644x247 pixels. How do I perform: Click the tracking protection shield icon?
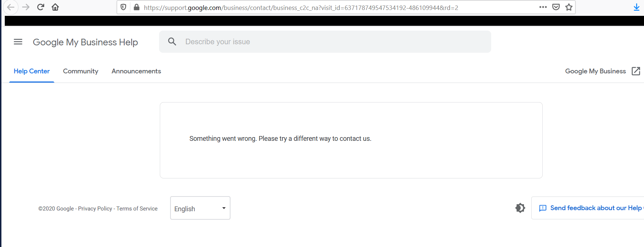(x=123, y=7)
